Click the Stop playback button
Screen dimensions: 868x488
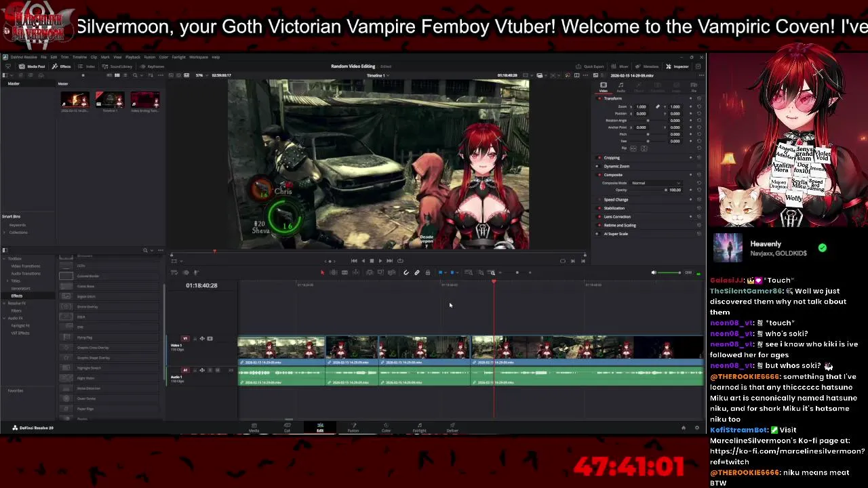[372, 260]
